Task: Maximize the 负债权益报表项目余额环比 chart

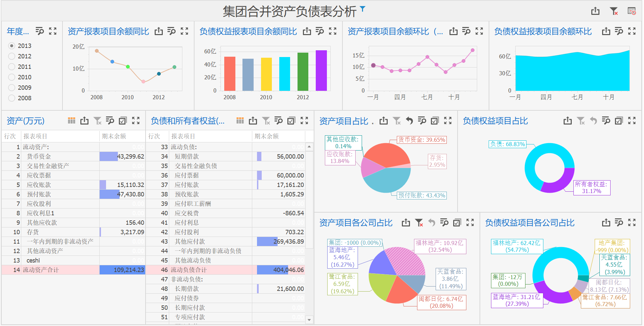Action: coord(632,31)
